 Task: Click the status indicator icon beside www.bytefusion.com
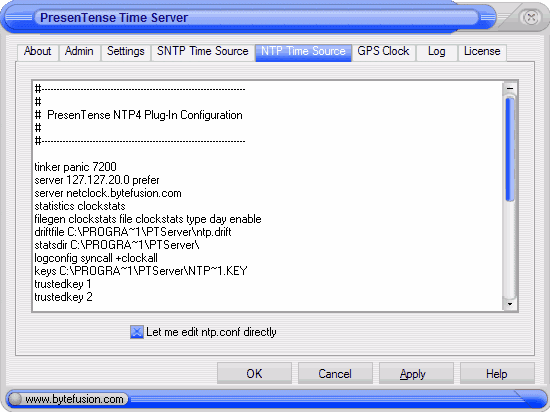click(x=15, y=399)
